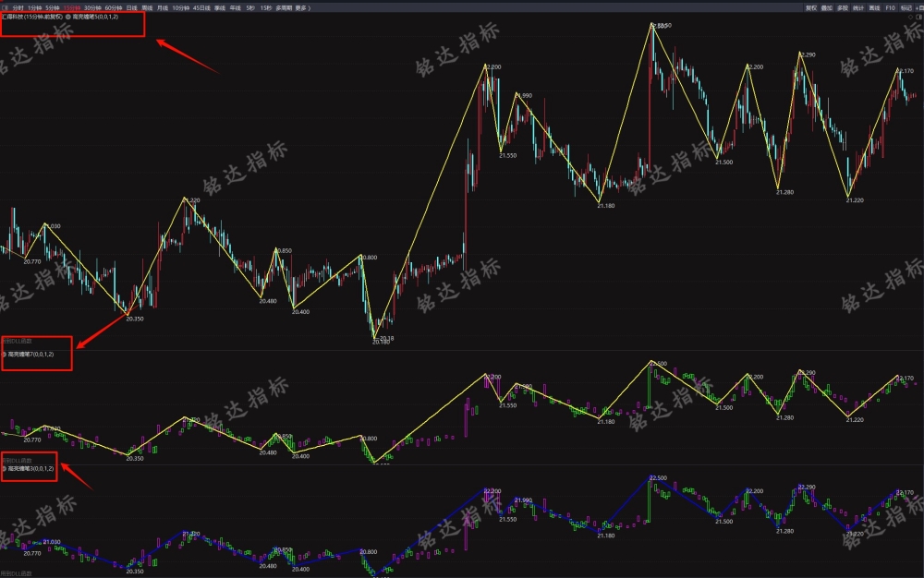Click the 高亮缠笔7(0,0,1,2) indicator label
This screenshot has height=578, width=924.
point(30,355)
